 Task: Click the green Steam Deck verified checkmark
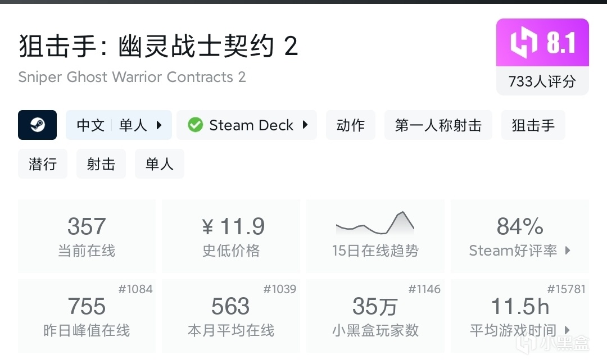(195, 125)
